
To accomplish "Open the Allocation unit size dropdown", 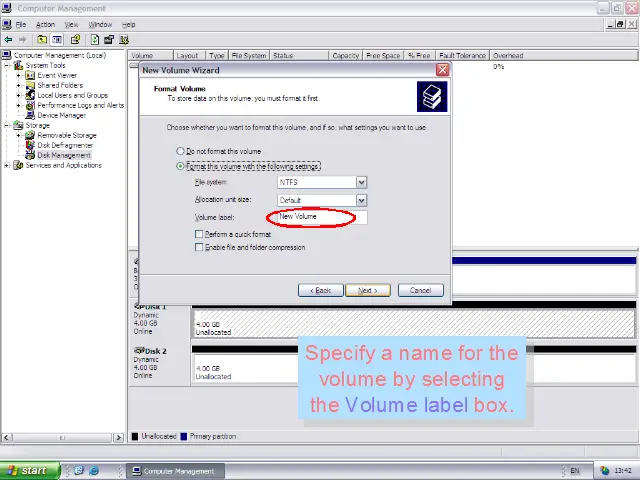I will pos(361,200).
